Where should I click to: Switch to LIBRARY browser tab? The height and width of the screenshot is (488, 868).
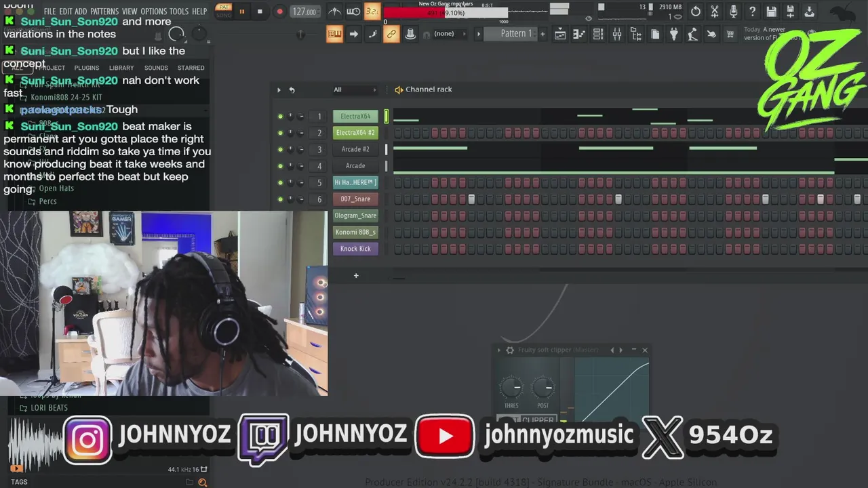[x=121, y=68]
